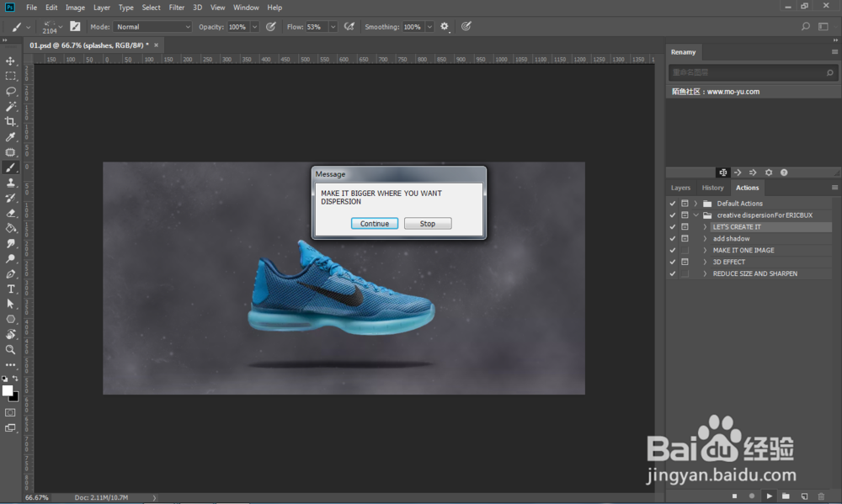Select the Dodge tool

tap(10, 258)
